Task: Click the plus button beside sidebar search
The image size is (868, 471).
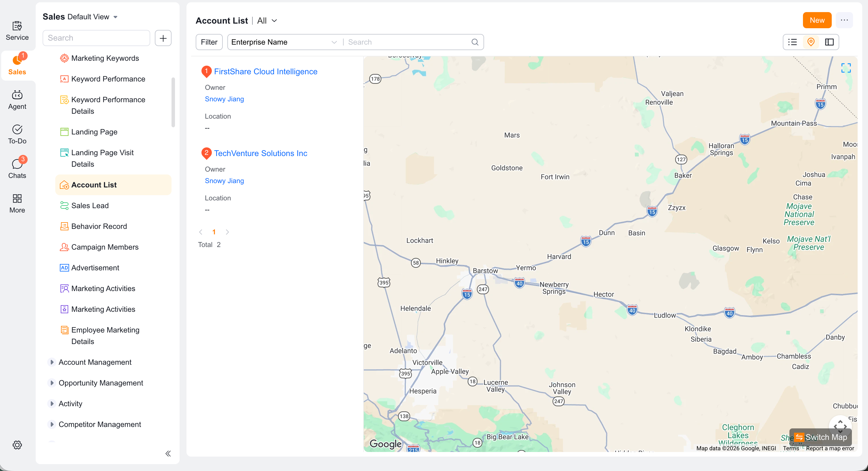Action: [163, 38]
